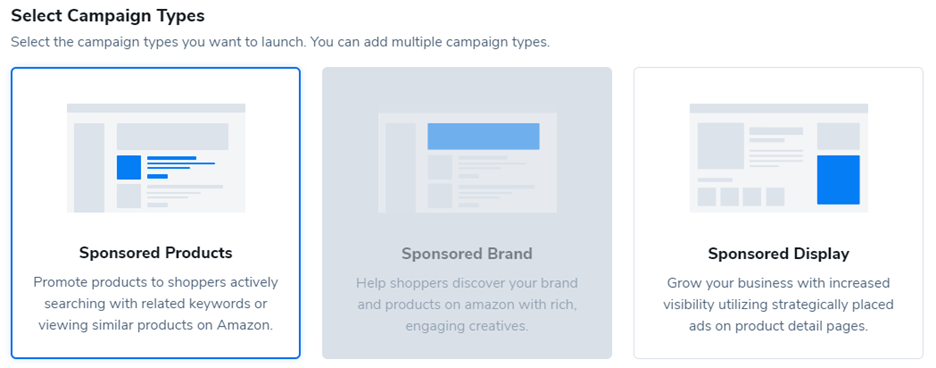
Task: Click the Sponsored Display description about product detail pages
Action: click(778, 304)
